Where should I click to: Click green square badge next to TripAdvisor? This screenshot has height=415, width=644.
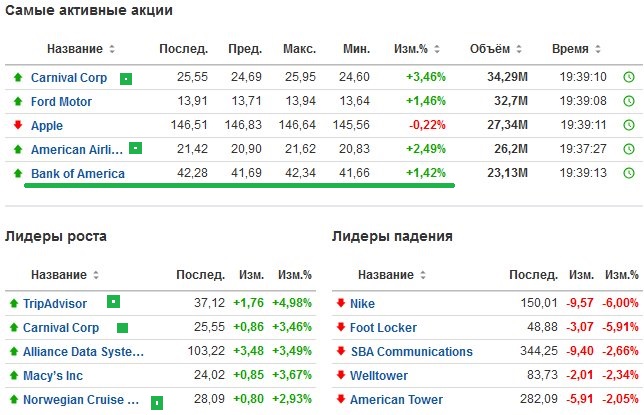[x=113, y=302]
